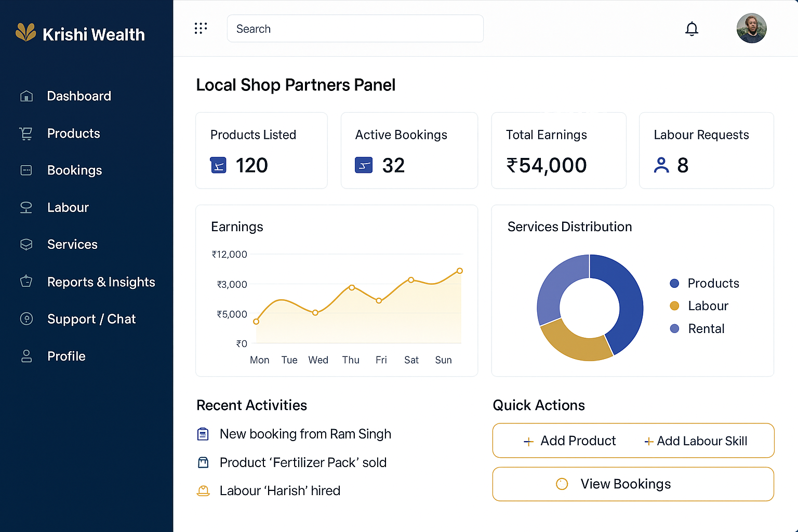Click the Products Listed card icon

[218, 165]
